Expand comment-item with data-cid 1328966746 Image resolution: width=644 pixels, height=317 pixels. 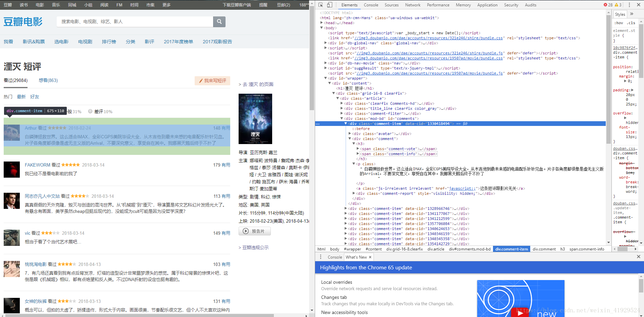click(x=346, y=209)
